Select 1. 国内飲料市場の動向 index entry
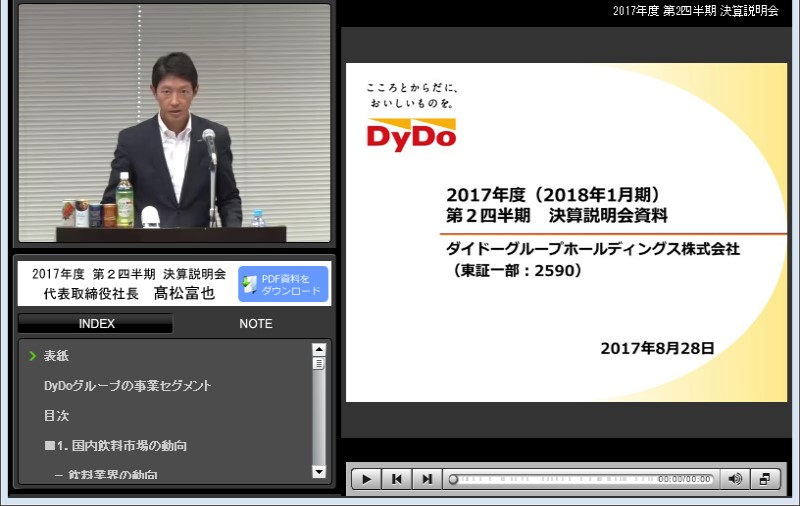This screenshot has width=800, height=506. tap(116, 446)
